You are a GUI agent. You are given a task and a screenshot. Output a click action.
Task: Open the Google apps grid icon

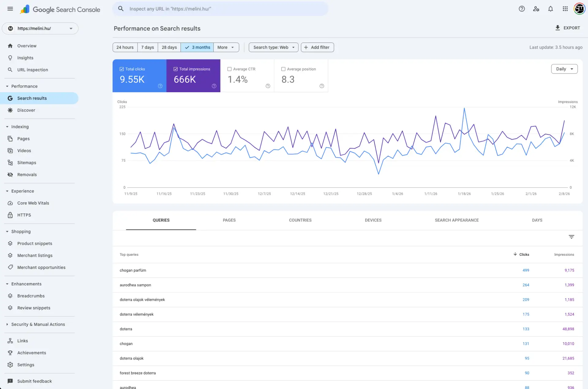tap(565, 9)
